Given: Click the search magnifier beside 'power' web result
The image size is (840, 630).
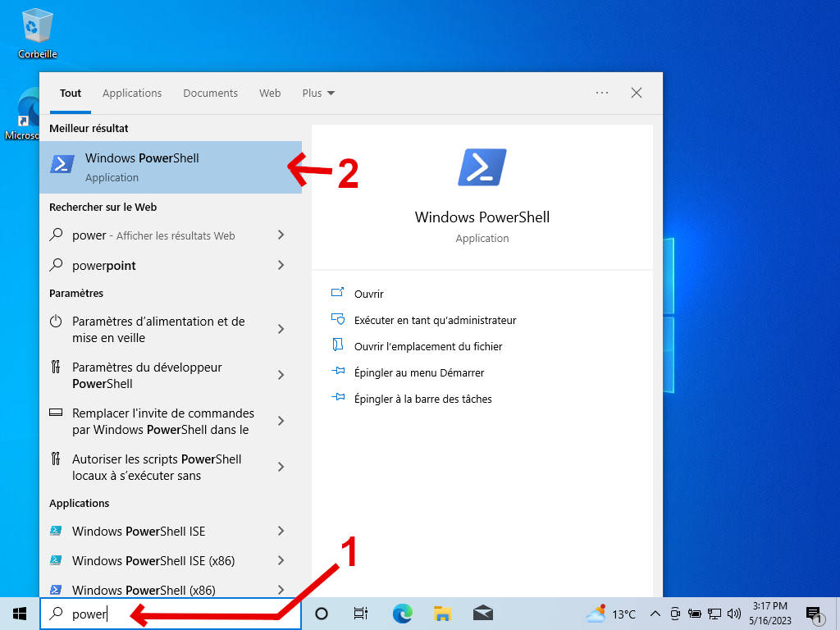Looking at the screenshot, I should (56, 235).
